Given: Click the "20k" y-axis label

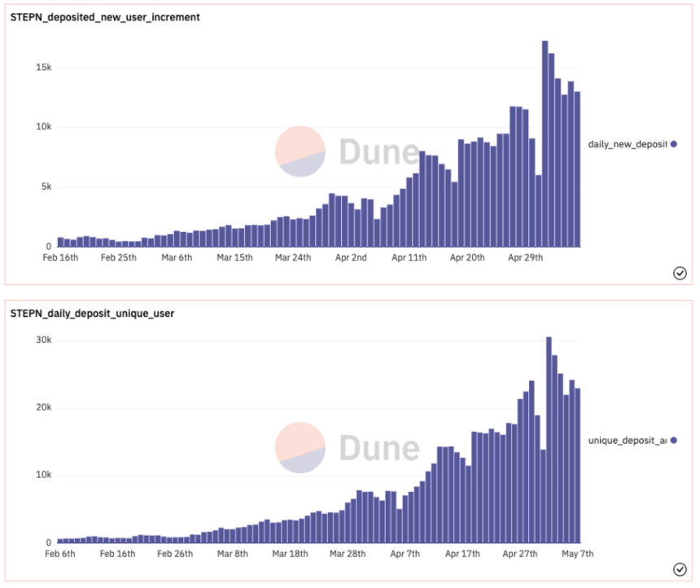Looking at the screenshot, I should pos(44,407).
